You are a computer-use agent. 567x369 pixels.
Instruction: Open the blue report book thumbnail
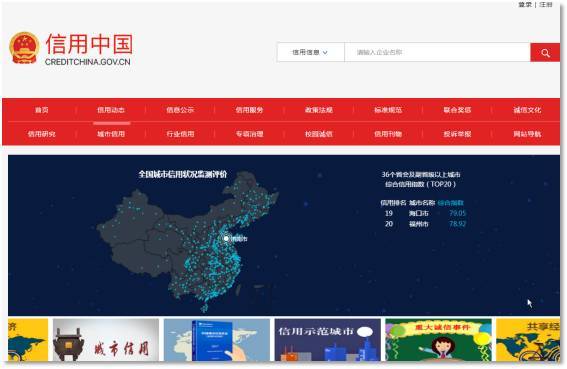[x=217, y=340]
